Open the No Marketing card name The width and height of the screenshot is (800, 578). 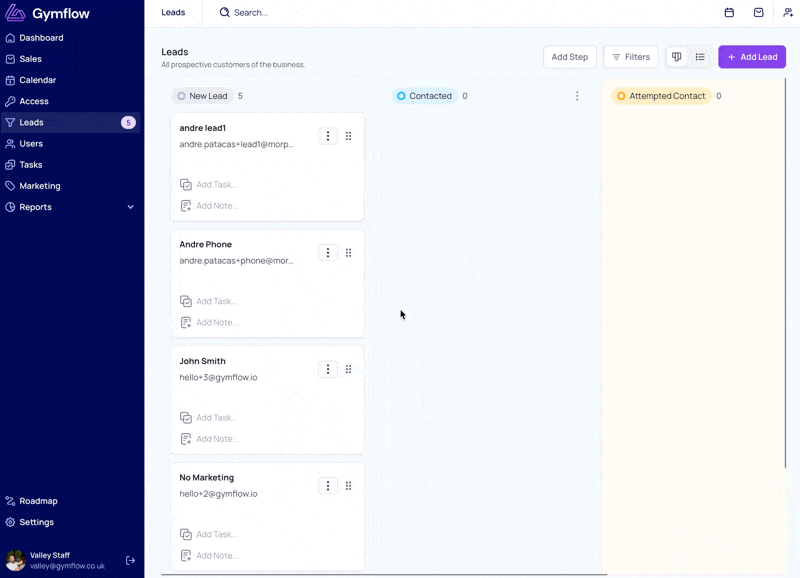point(207,478)
